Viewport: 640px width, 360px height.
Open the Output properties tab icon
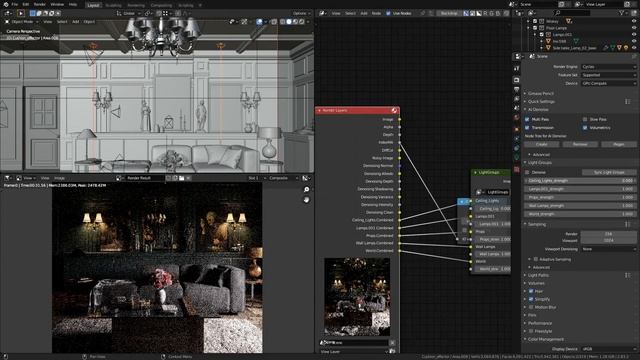click(x=517, y=89)
